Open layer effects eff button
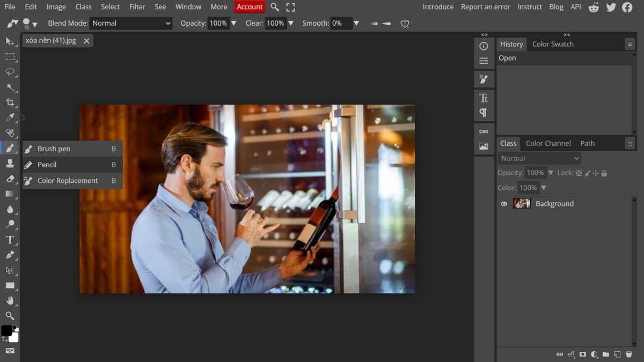Viewport: 644px width, 362px height. point(572,354)
